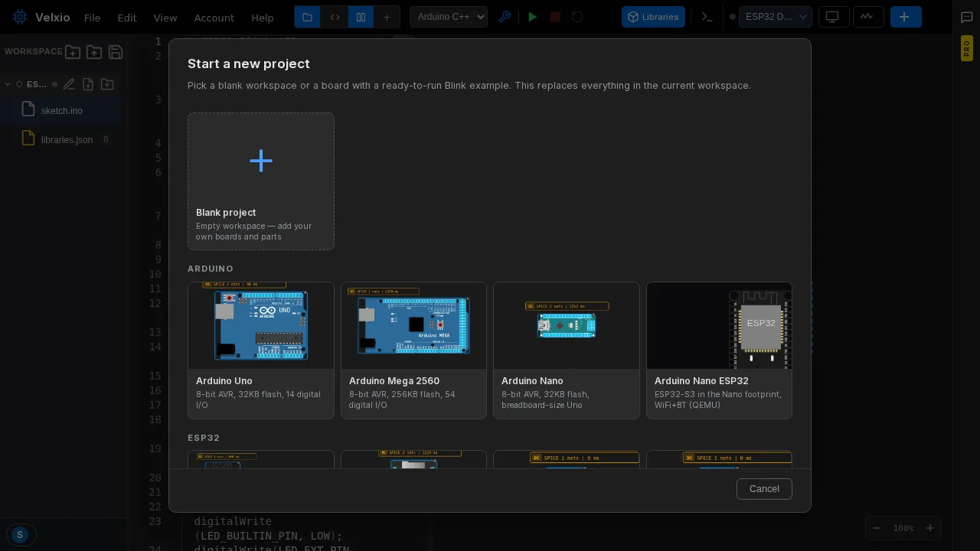Toggle the split columns view button

(x=361, y=17)
